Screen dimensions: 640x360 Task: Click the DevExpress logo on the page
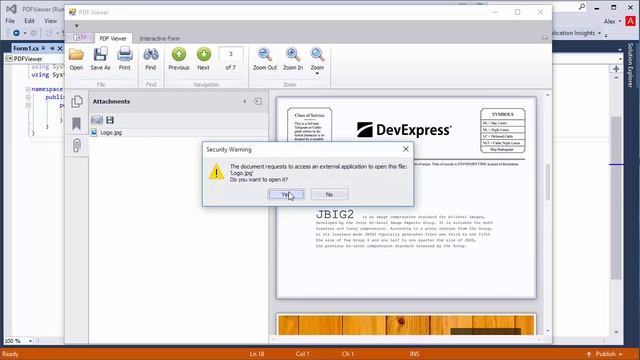[404, 130]
